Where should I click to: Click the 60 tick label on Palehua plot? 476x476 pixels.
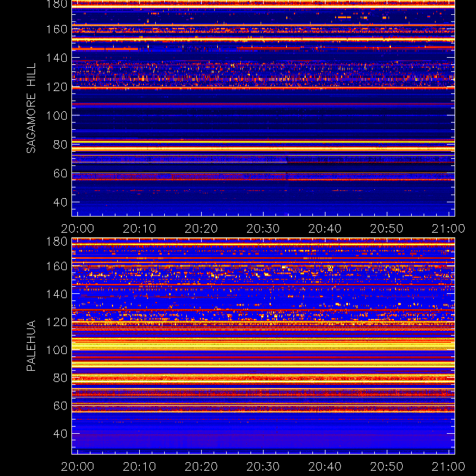(60, 406)
